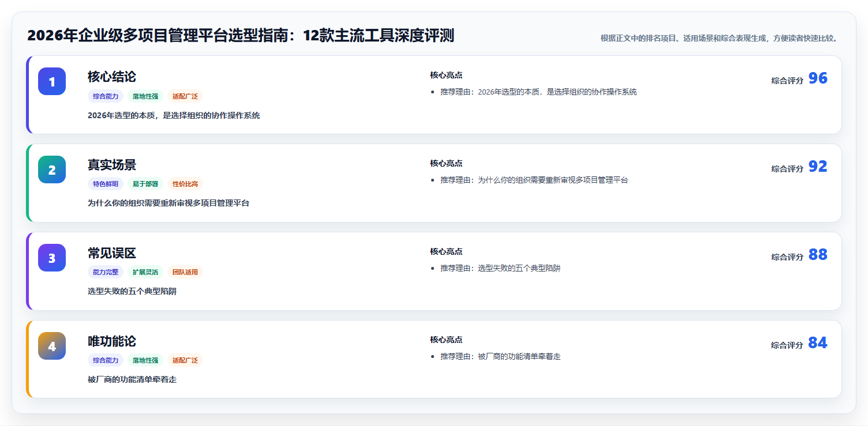Click the rank 4 number badge
868x426 pixels.
[52, 346]
